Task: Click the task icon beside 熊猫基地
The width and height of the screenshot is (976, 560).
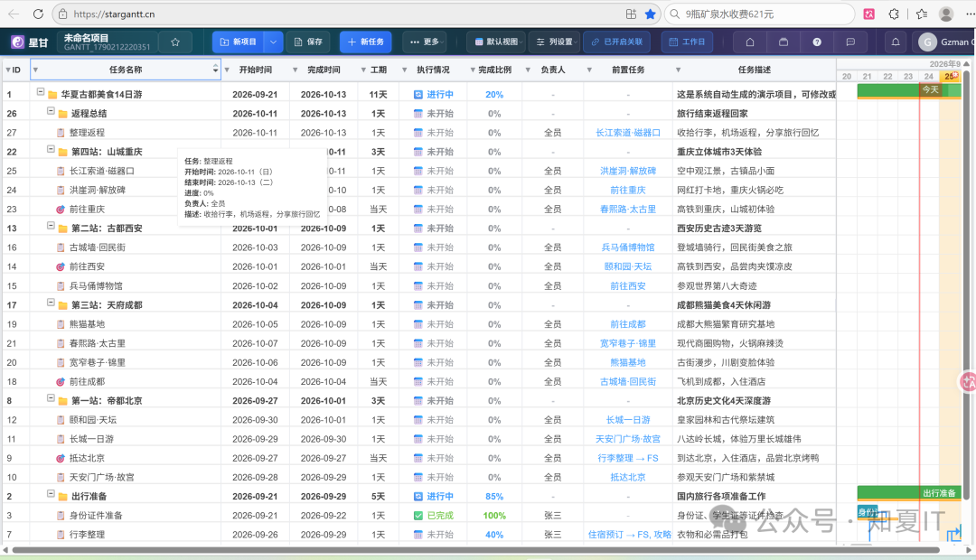Action: [x=61, y=324]
